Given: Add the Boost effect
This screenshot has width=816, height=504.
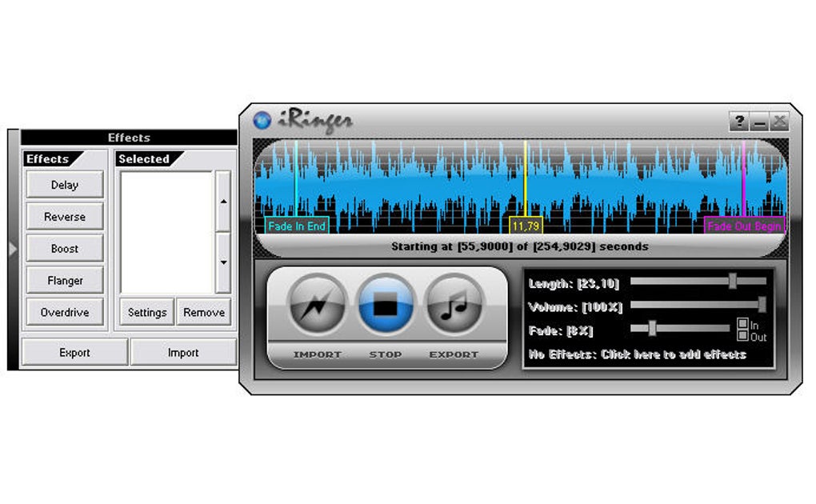Looking at the screenshot, I should (x=65, y=248).
